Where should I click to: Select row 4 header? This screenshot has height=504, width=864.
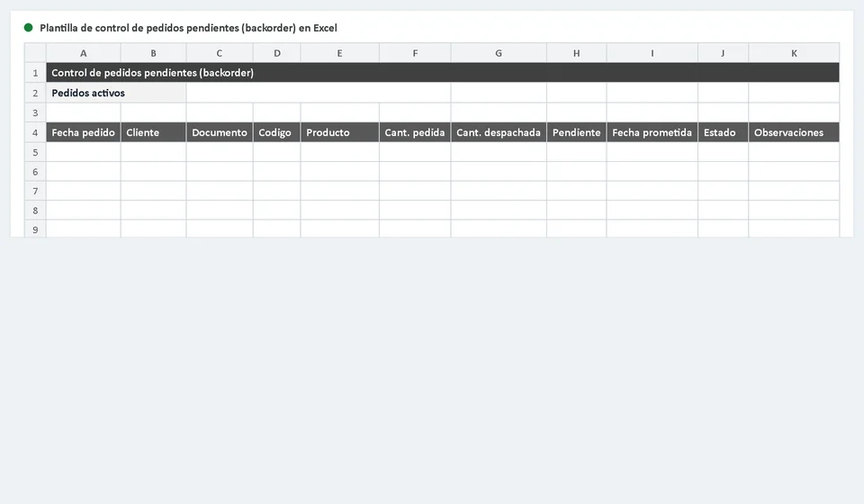pyautogui.click(x=35, y=132)
